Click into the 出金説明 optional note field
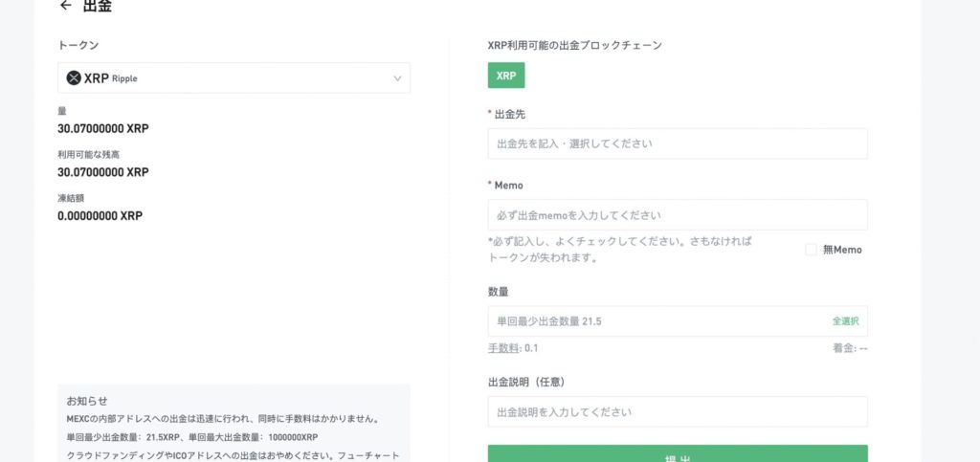This screenshot has height=462, width=980. pyautogui.click(x=677, y=412)
